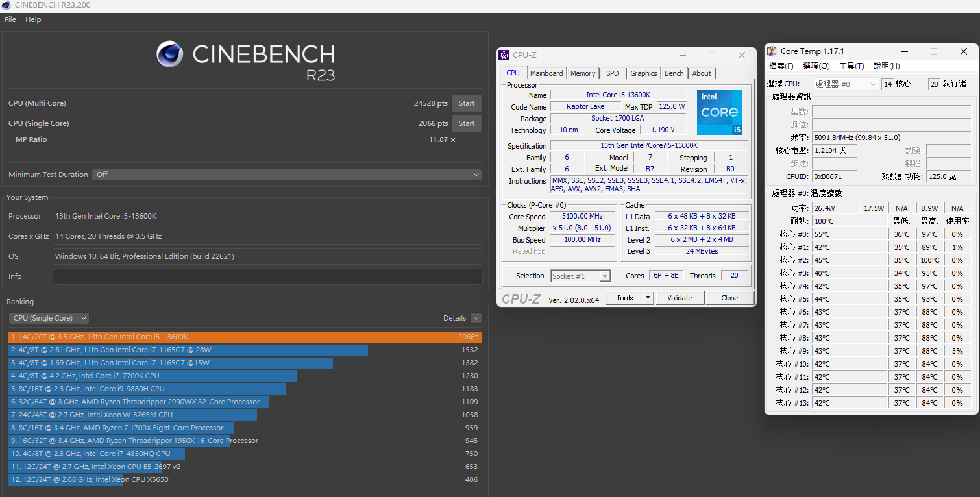
Task: Open the Tools dropdown arrow in CPU-Z
Action: click(x=648, y=298)
